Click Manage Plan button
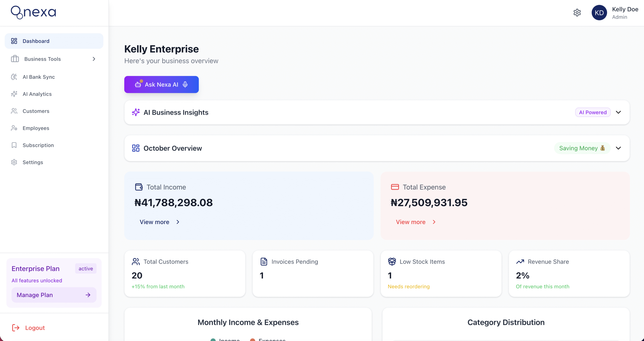Image resolution: width=644 pixels, height=341 pixels. (x=54, y=295)
